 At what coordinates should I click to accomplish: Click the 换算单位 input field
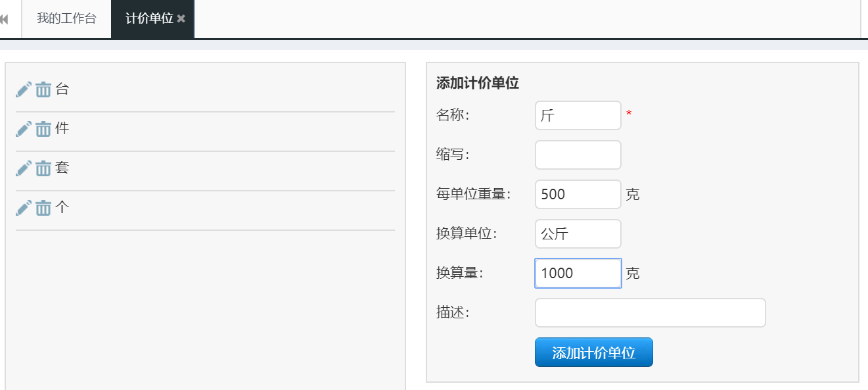click(578, 233)
